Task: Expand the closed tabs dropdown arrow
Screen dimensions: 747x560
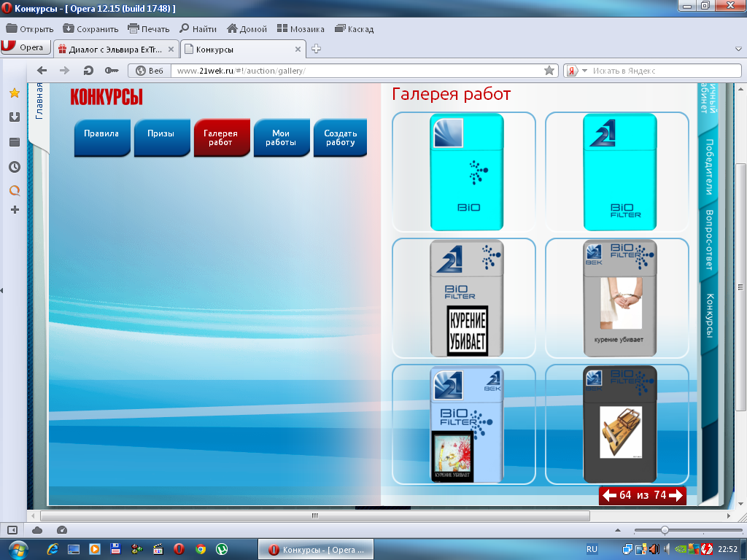Action: pos(738,49)
